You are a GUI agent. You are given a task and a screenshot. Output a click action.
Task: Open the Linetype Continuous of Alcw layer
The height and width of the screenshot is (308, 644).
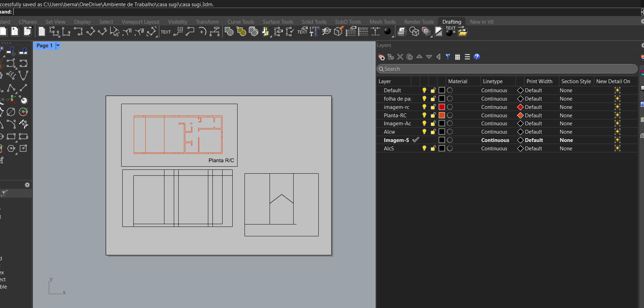tap(494, 132)
